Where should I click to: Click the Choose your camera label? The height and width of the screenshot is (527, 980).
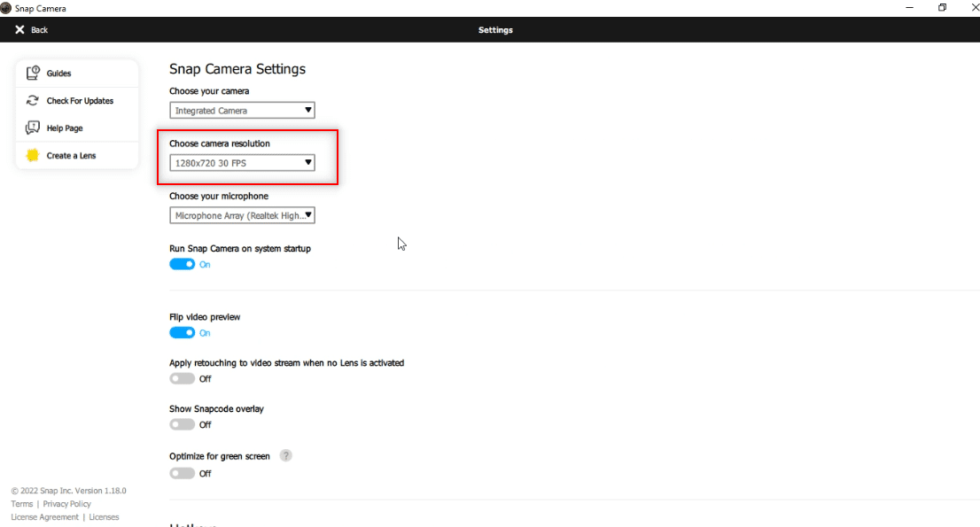click(209, 91)
